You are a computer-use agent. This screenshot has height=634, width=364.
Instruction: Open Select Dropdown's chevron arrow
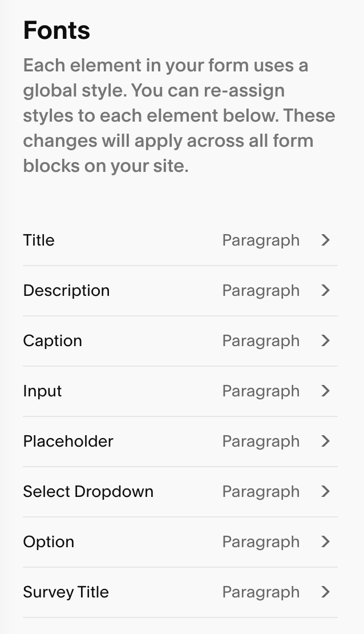326,491
